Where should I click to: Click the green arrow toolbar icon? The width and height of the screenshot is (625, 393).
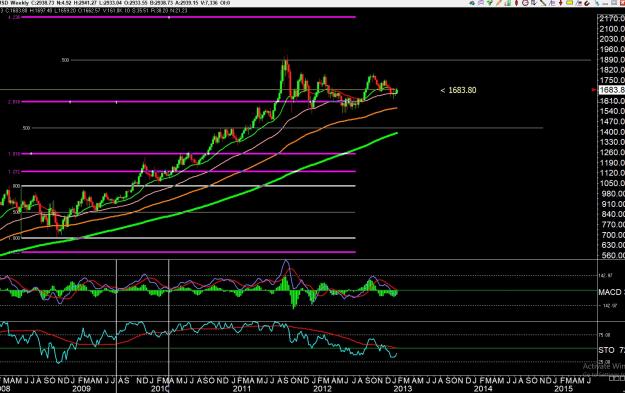pyautogui.click(x=490, y=3)
